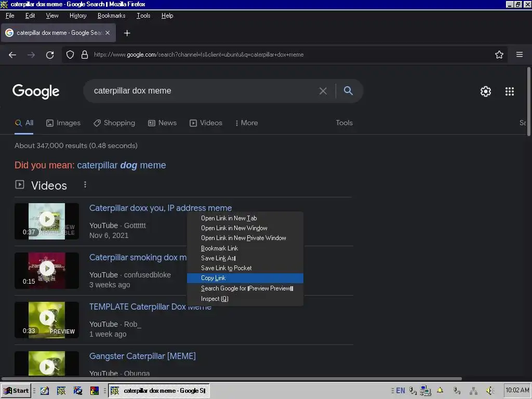Open the File menu

coord(10,16)
